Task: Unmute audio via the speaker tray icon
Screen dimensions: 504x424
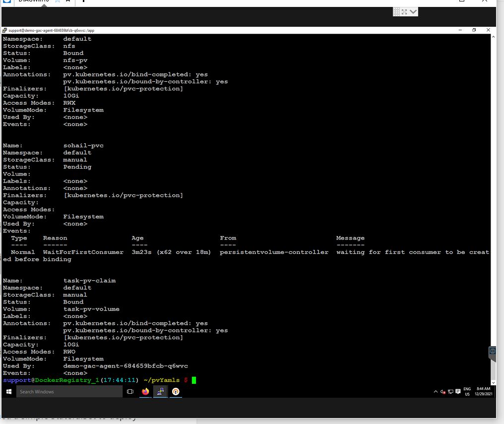Action: 442,391
